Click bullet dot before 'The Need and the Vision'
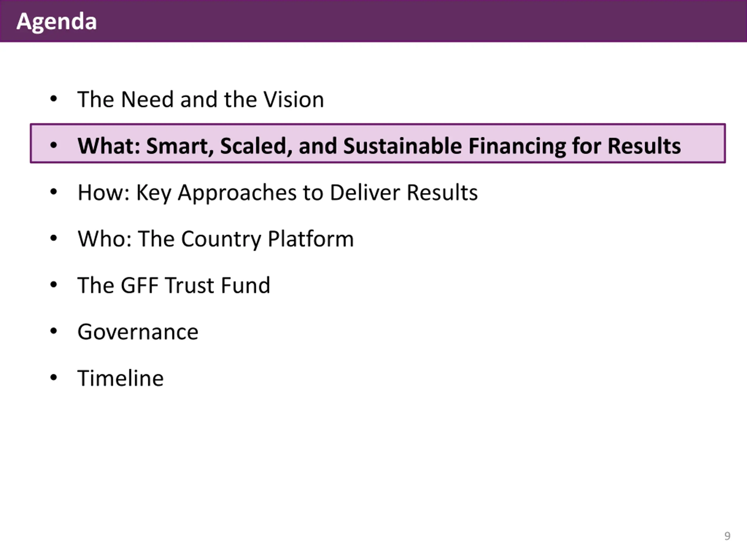Screen dimensions: 747x560 (53, 99)
